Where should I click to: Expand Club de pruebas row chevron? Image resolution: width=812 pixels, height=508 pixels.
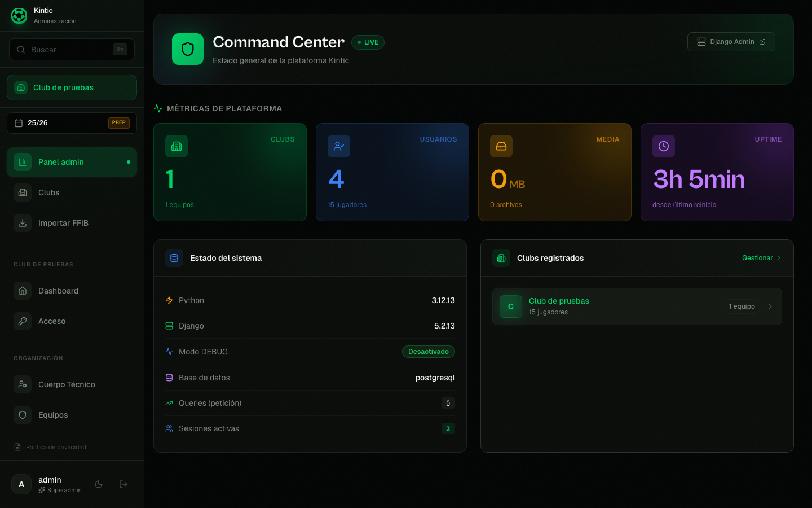pyautogui.click(x=770, y=306)
